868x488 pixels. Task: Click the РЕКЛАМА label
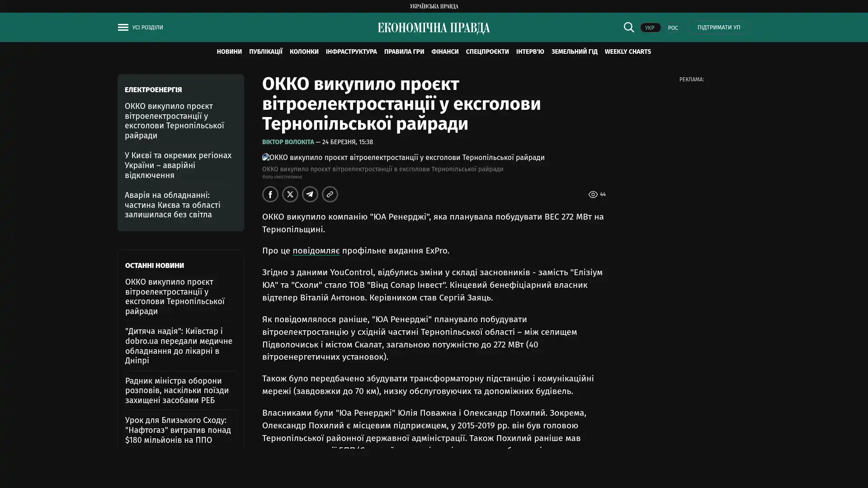(691, 80)
